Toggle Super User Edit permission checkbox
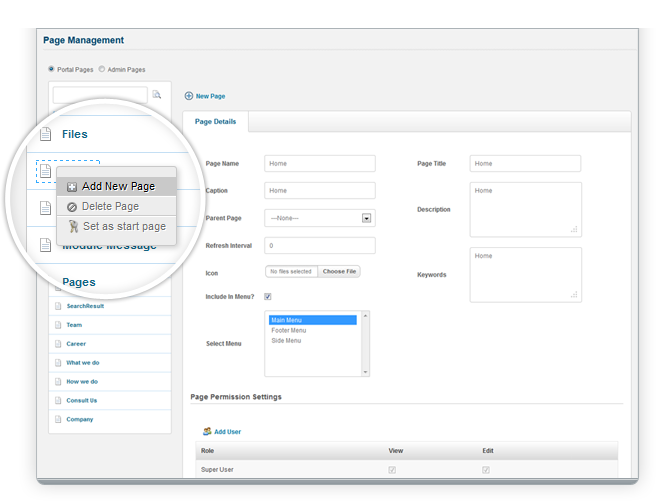The height and width of the screenshot is (501, 656). tap(486, 470)
